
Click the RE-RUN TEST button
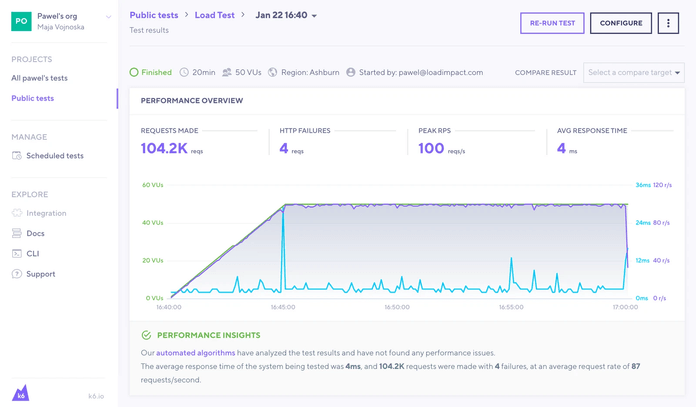pyautogui.click(x=552, y=23)
